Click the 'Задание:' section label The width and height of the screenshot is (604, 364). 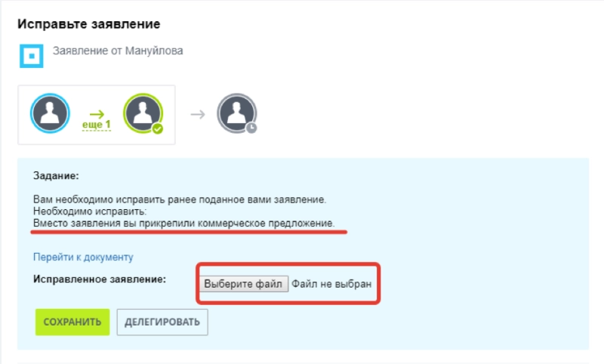[55, 175]
